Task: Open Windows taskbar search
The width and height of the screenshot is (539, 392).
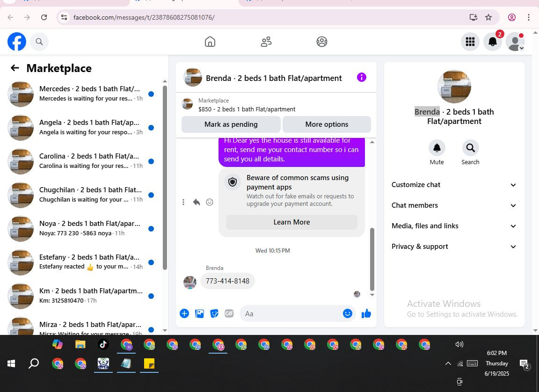Action: tap(34, 363)
